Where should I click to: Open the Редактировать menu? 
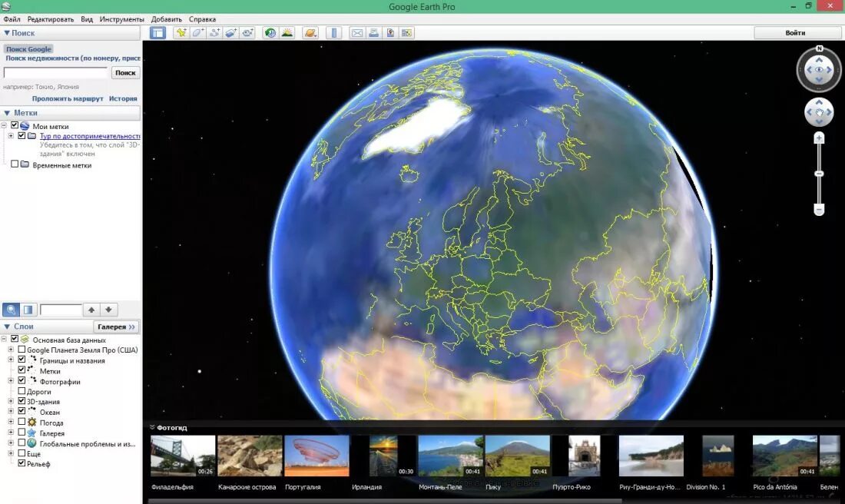coord(51,19)
